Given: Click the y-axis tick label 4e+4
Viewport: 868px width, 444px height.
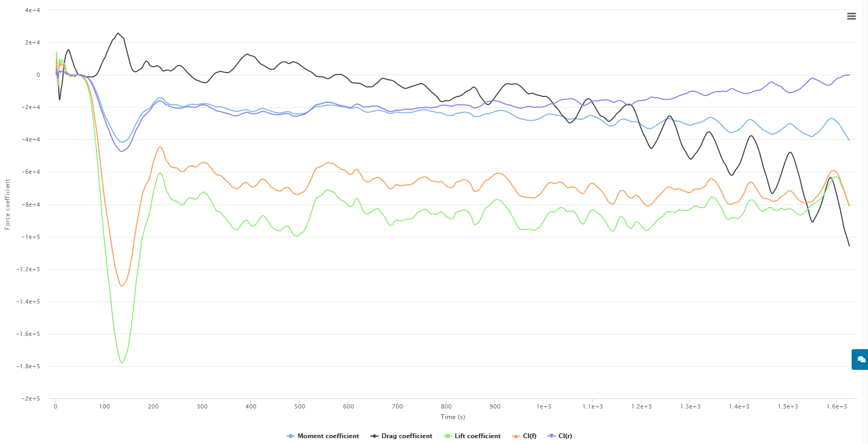Looking at the screenshot, I should pos(32,10).
